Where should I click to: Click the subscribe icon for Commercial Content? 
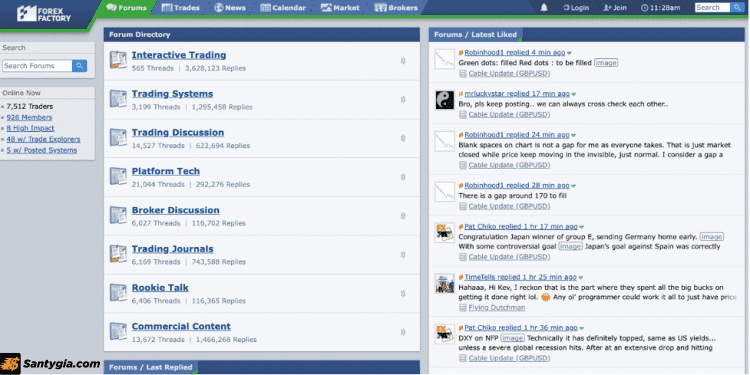tap(403, 332)
